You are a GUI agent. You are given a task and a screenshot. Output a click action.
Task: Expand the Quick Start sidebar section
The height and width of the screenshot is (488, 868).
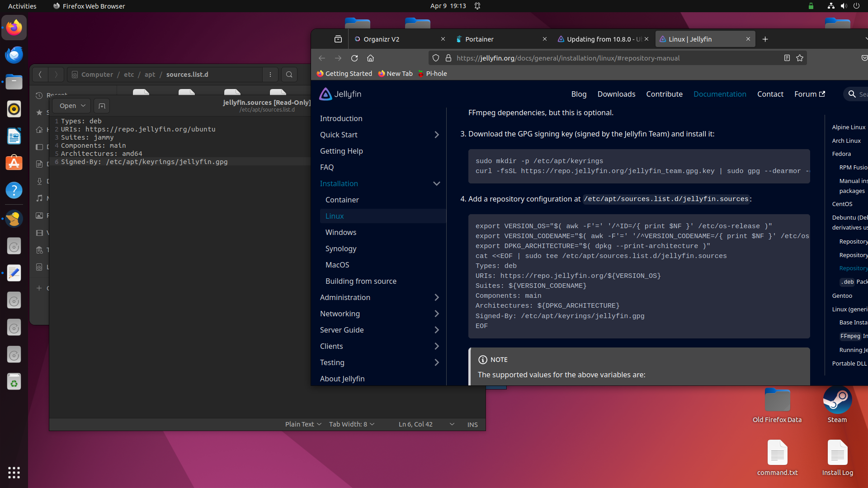pyautogui.click(x=436, y=135)
